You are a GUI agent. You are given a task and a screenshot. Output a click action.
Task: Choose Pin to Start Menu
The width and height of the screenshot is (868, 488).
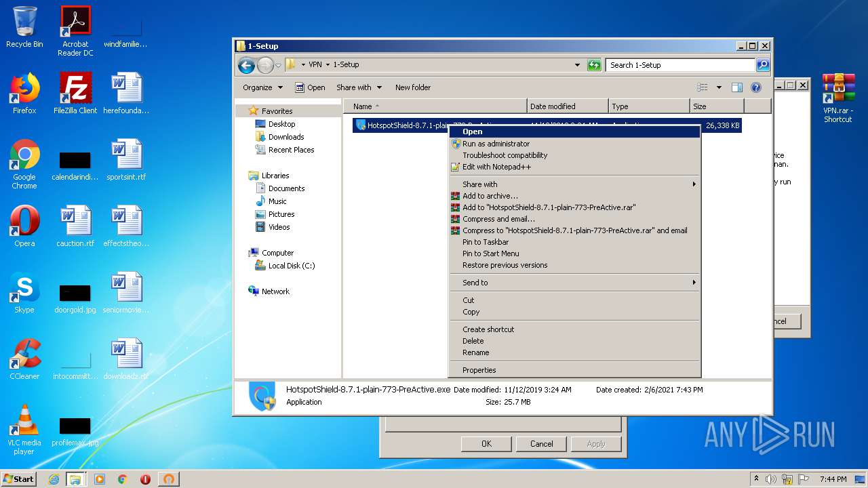pos(574,253)
